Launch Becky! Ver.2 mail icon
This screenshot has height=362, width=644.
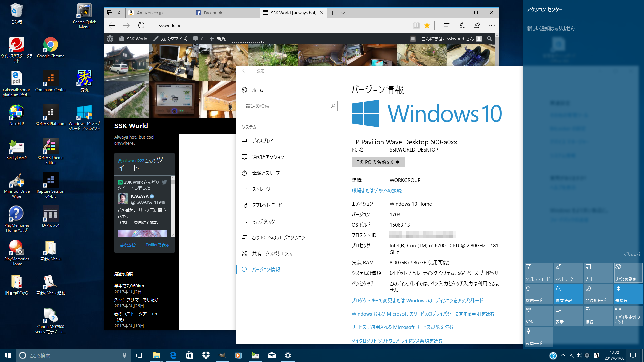point(16,149)
